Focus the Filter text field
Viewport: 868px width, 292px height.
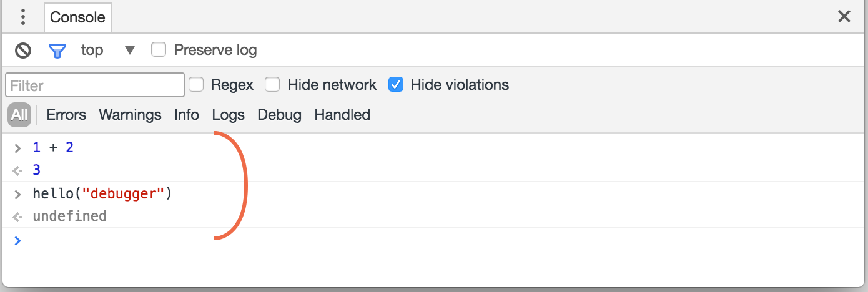click(x=95, y=85)
